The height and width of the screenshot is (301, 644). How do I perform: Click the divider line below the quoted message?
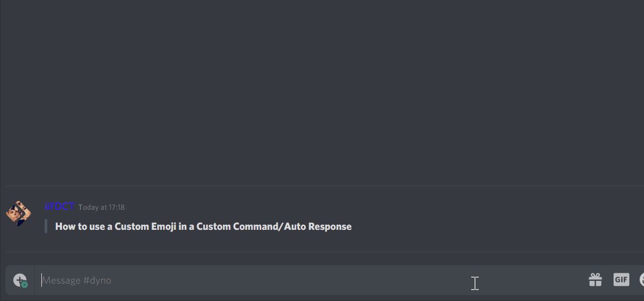point(324,252)
